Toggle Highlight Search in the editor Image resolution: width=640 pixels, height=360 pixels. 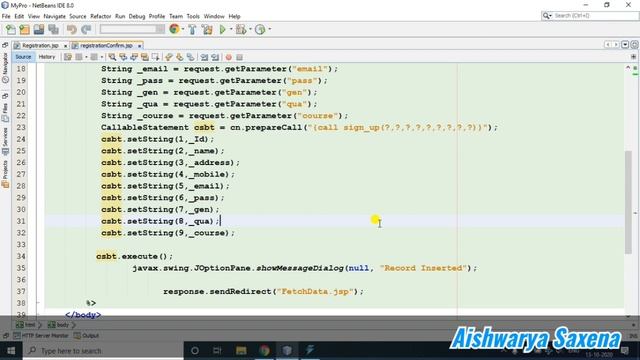(x=144, y=57)
